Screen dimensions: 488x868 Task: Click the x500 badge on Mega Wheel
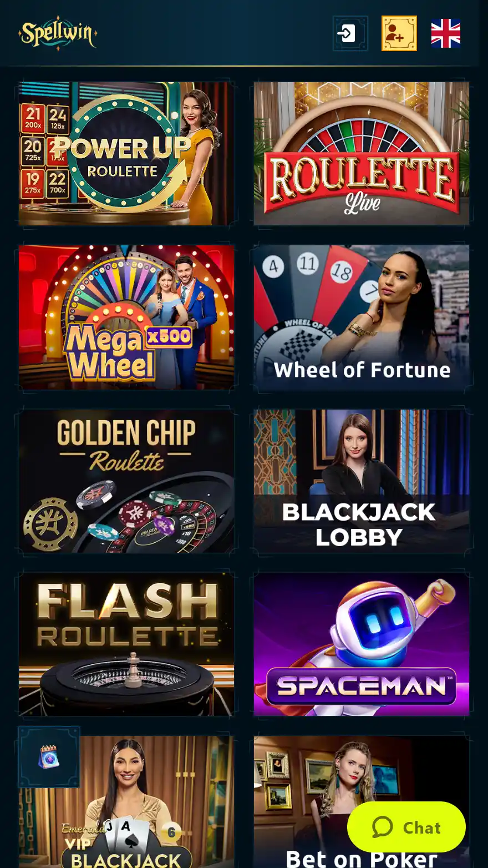pos(169,337)
